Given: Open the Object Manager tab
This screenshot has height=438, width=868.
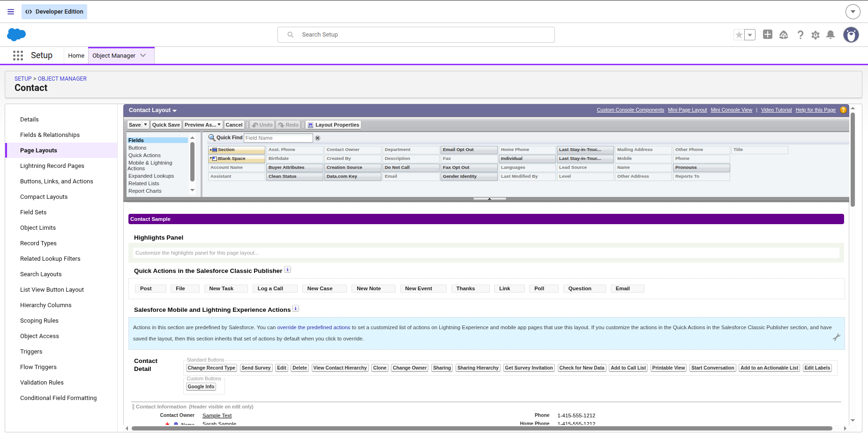Looking at the screenshot, I should point(114,55).
